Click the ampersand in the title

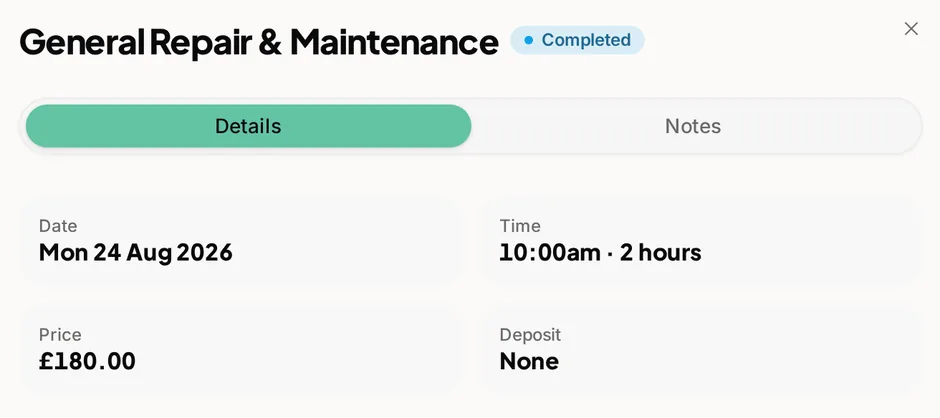(x=270, y=42)
